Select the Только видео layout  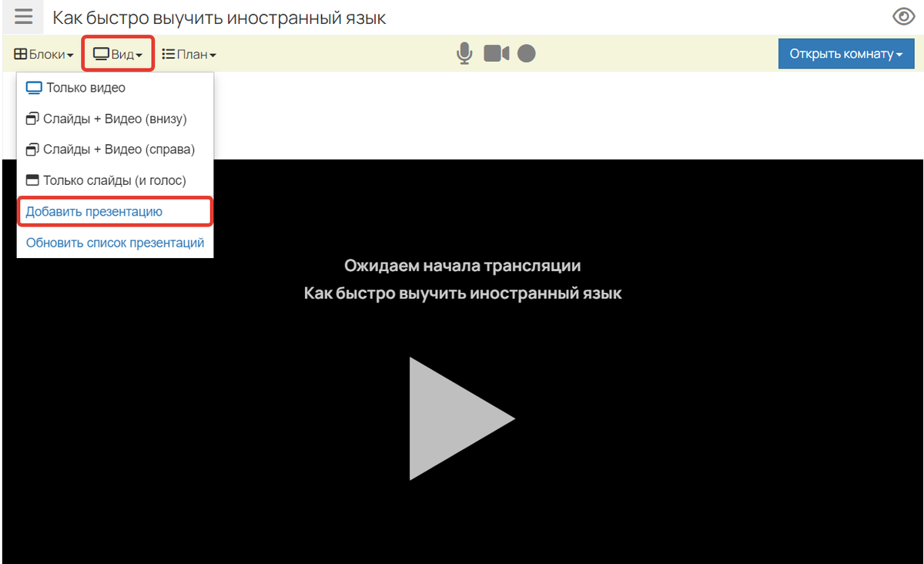pos(85,88)
